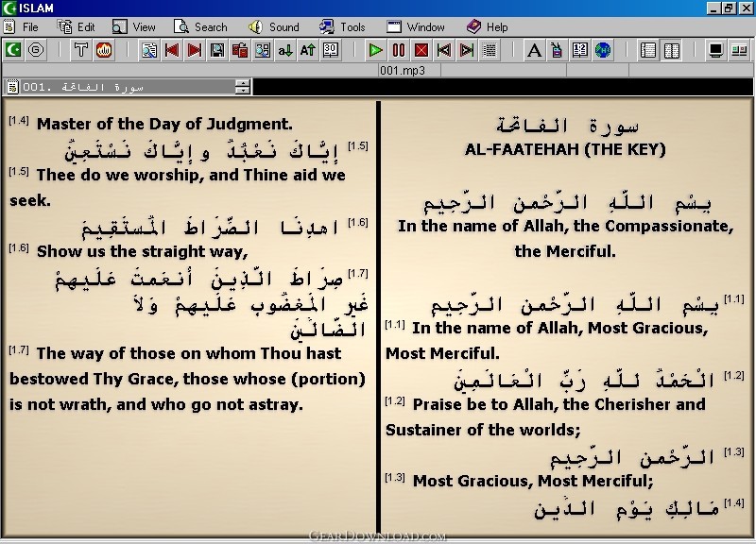Screen dimensions: 756x544
Task: Open the Help menu
Action: click(x=487, y=27)
